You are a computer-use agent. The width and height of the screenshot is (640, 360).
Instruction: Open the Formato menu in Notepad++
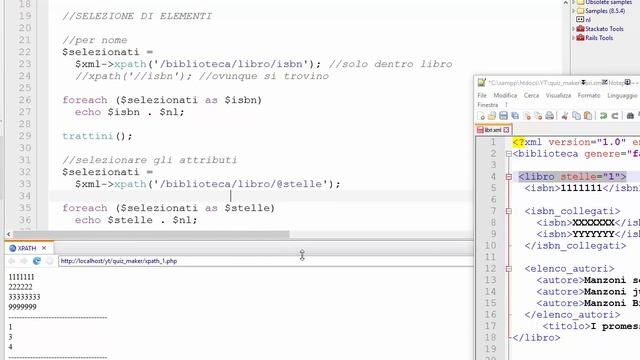tap(589, 95)
